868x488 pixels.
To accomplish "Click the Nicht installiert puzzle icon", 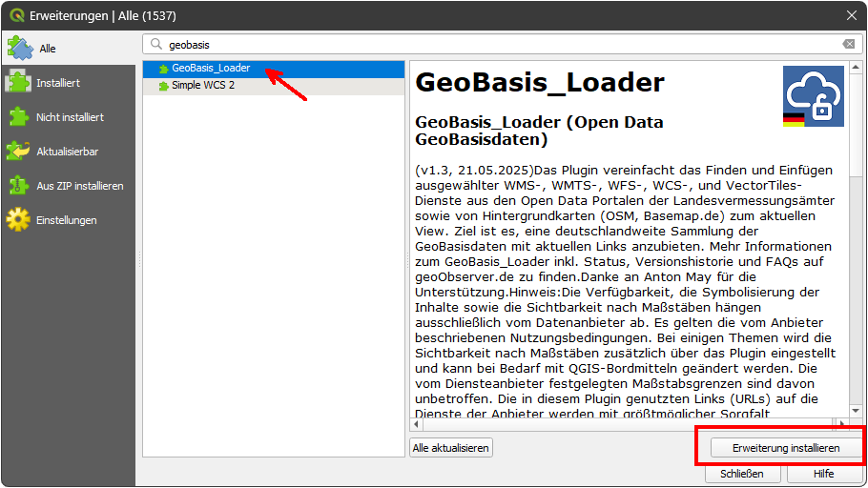I will tap(18, 116).
